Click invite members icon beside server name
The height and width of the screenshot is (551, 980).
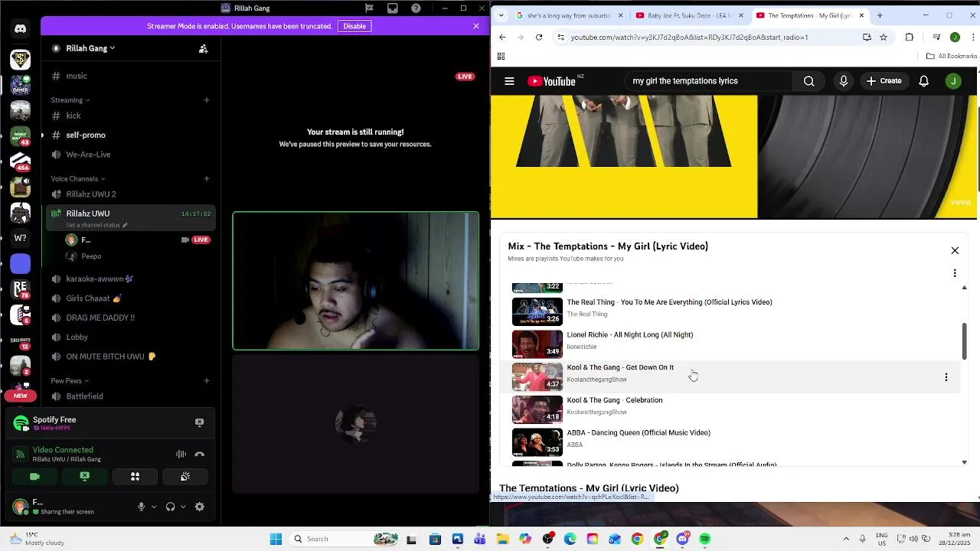pyautogui.click(x=204, y=48)
